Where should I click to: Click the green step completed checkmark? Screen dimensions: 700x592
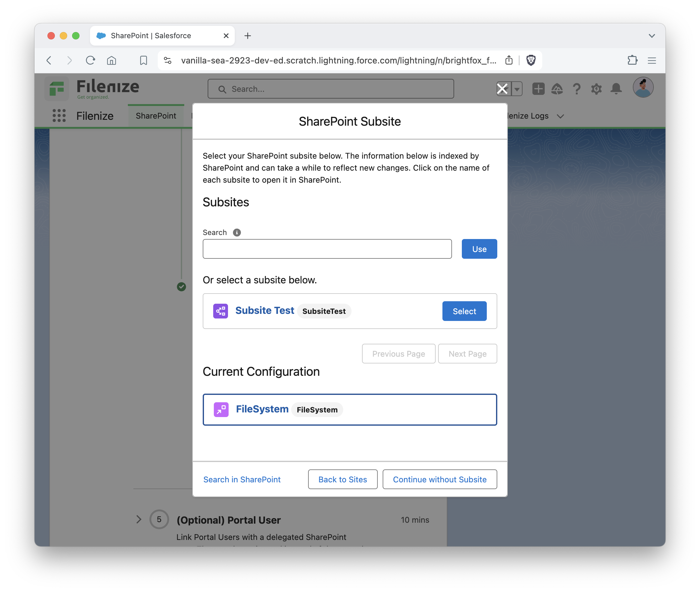181,286
